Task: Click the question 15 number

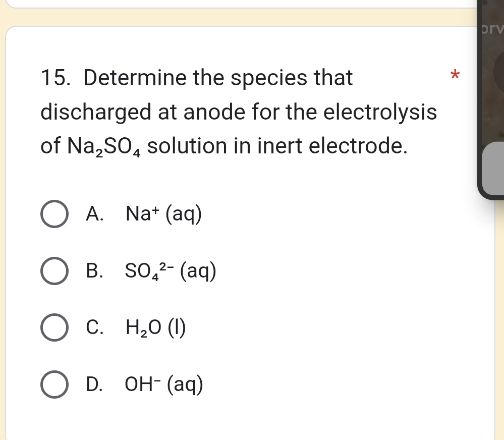Action: pos(58,78)
